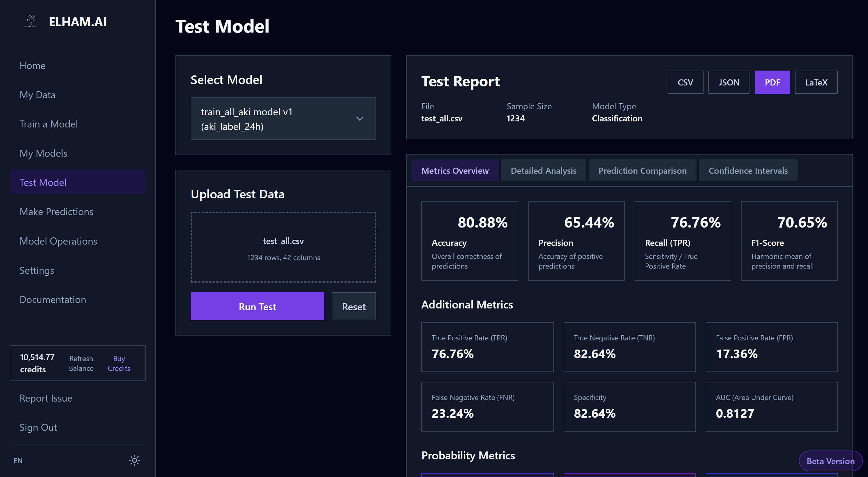Click the test_all.csv upload drop zone

pos(283,247)
